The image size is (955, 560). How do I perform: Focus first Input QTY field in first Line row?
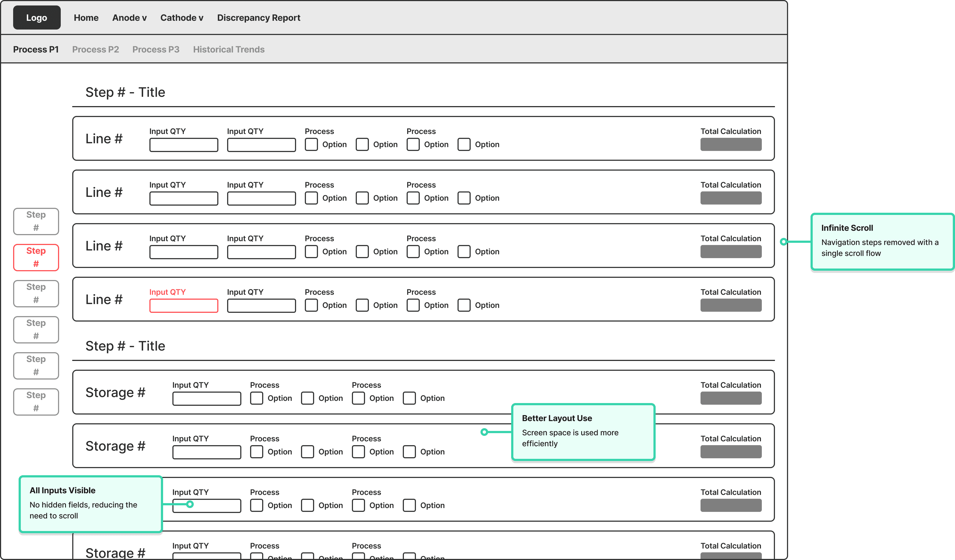[x=184, y=145]
